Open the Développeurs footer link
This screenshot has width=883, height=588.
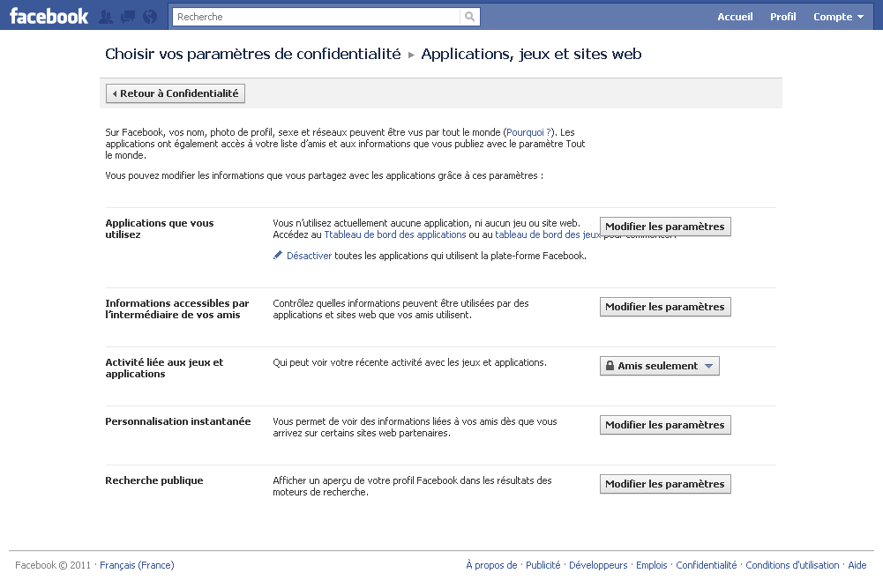pos(598,565)
